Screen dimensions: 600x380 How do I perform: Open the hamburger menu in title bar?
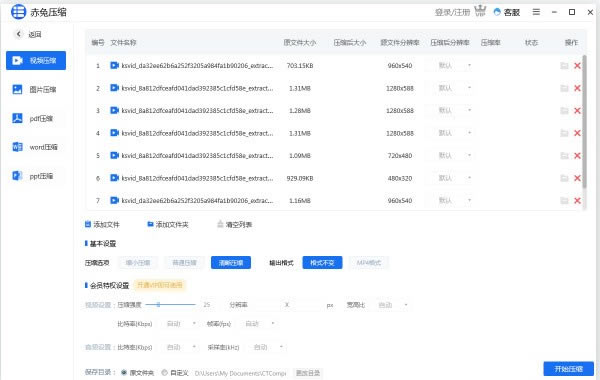[x=536, y=12]
